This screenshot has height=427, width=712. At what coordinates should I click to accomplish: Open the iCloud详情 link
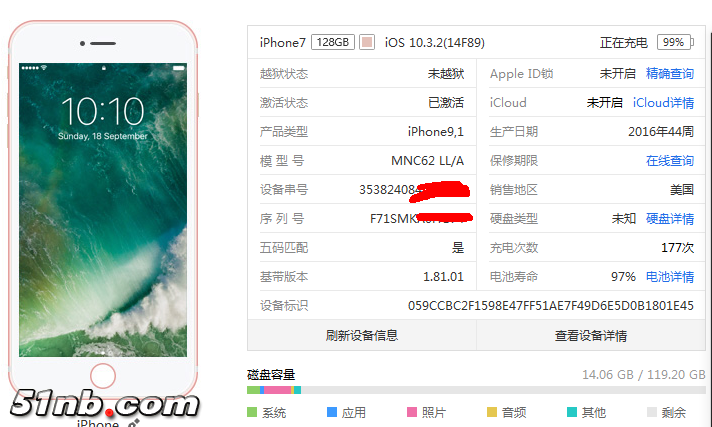(x=663, y=103)
